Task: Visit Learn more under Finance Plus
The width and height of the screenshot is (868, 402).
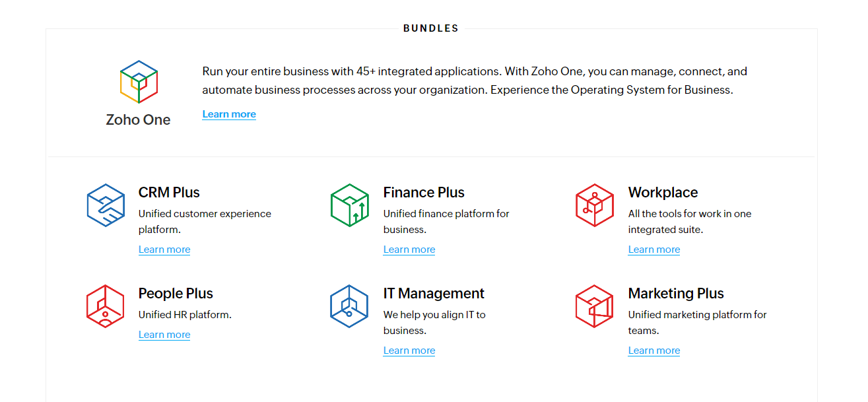Action: point(409,250)
